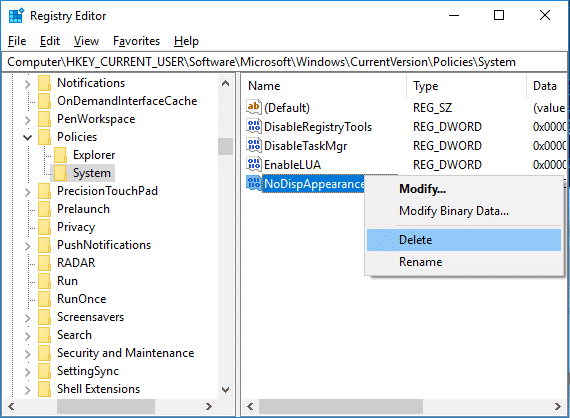
Task: Open the Favorites menu
Action: point(136,41)
